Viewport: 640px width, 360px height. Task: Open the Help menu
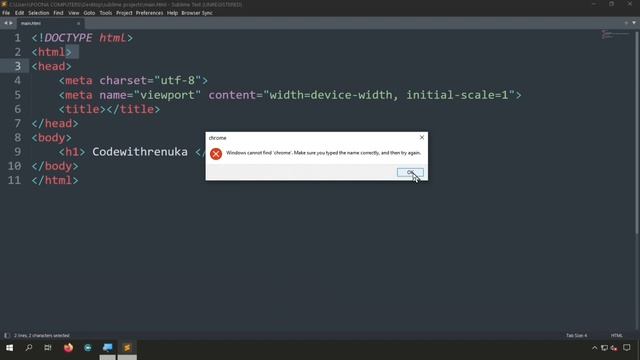point(172,13)
